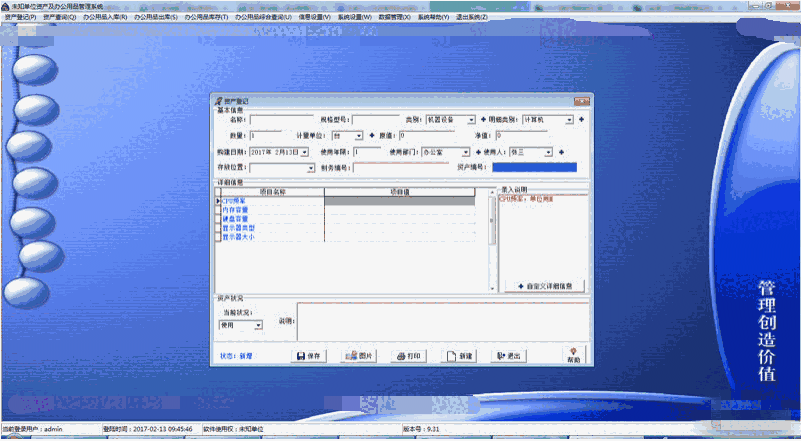Check the 显示器类型 row checkbox

[x=219, y=227]
